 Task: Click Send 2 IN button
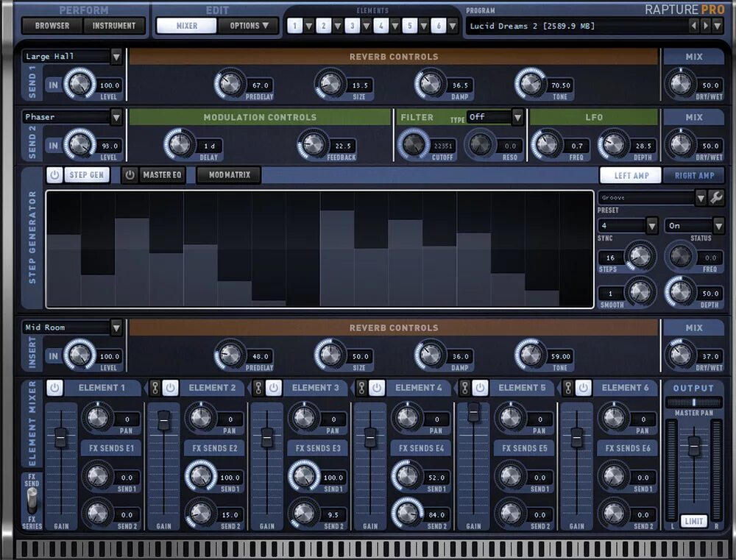coord(54,146)
